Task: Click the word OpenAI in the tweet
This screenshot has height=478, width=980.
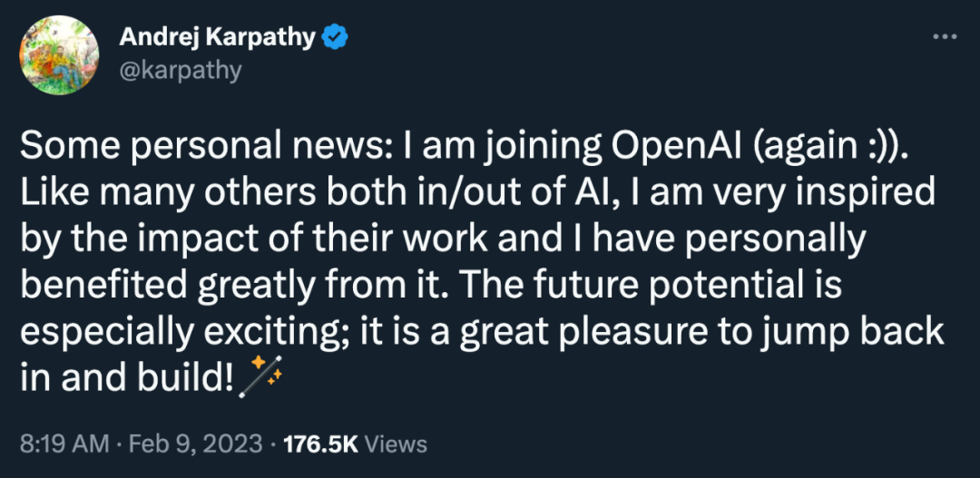Action: pyautogui.click(x=678, y=148)
